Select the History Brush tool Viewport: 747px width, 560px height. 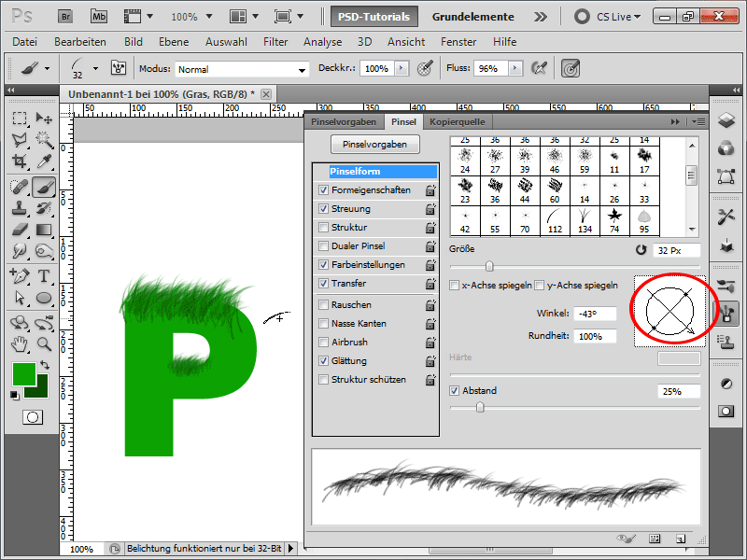[44, 208]
